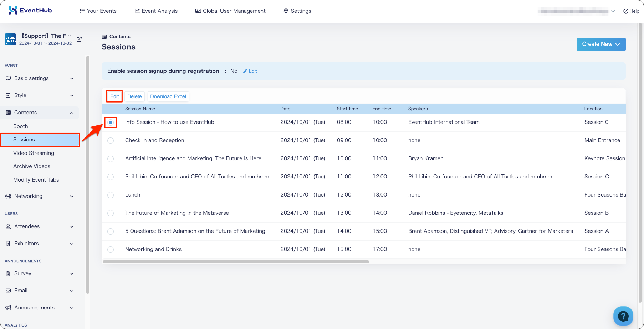
Task: Go to Video Streaming page
Action: pyautogui.click(x=34, y=153)
